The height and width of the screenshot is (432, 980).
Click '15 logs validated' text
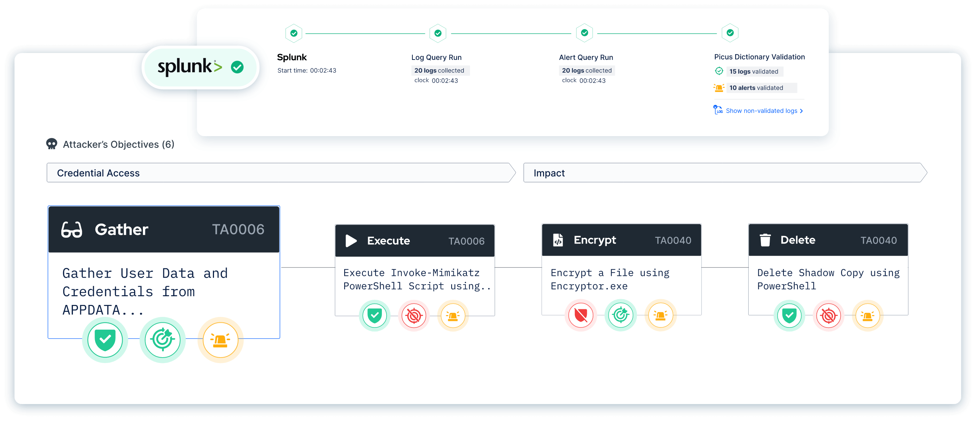(x=754, y=72)
